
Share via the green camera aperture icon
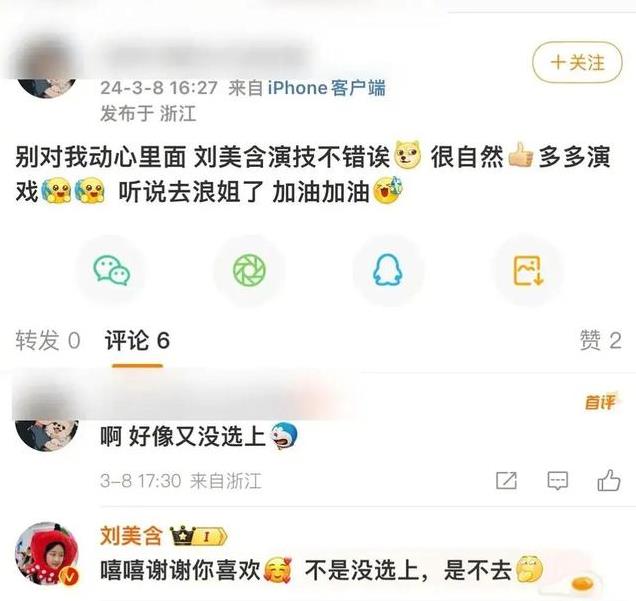(x=249, y=270)
